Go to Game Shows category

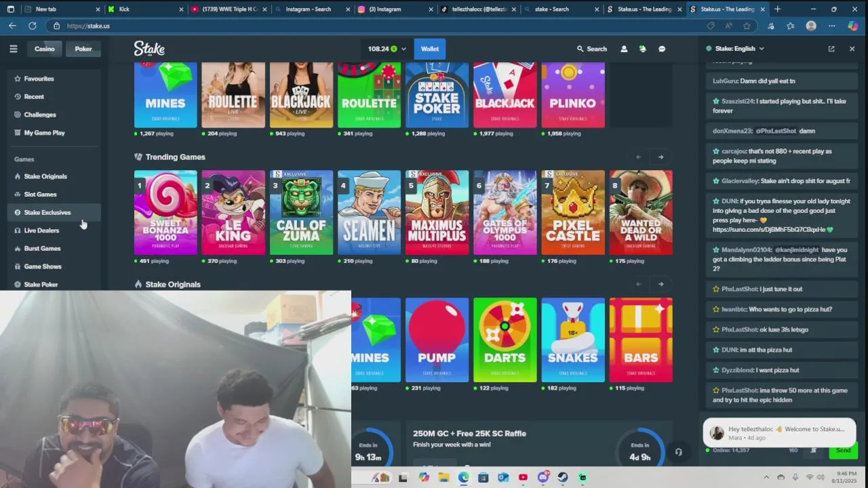(54, 266)
